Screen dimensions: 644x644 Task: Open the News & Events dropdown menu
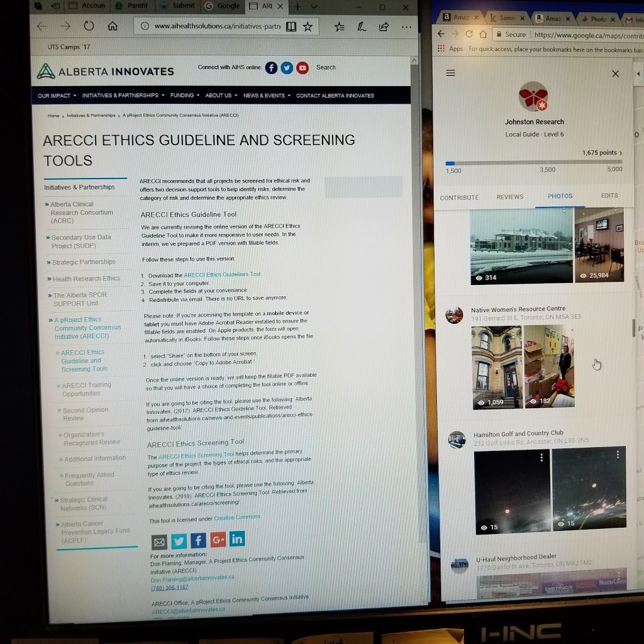coord(267,96)
